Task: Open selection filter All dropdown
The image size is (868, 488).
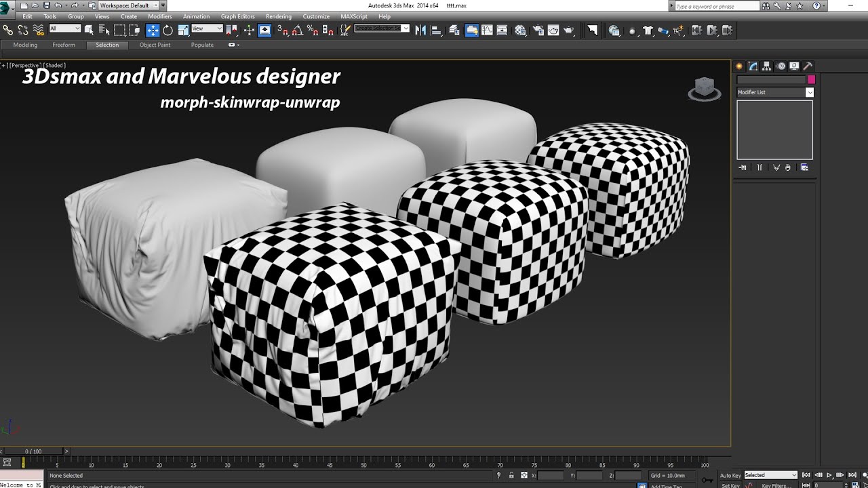Action: point(65,28)
